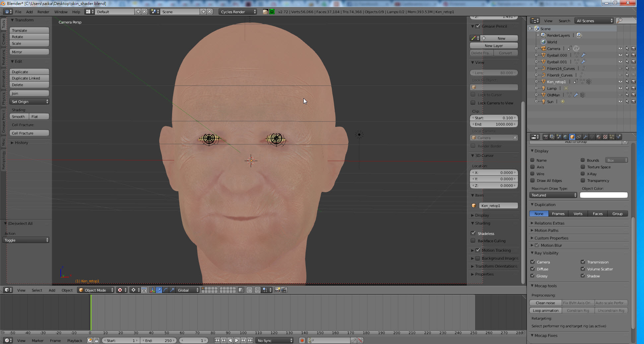644x344 pixels.
Task: Open the Scene properties tab
Action: click(559, 137)
